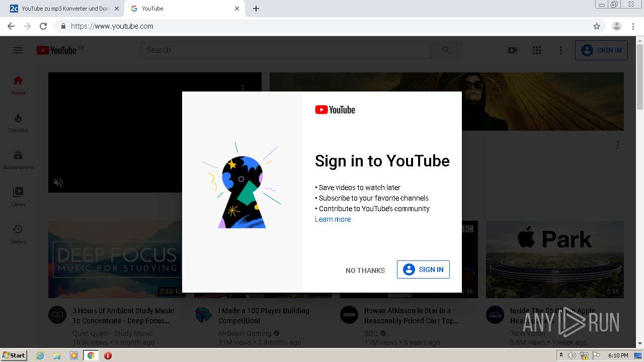Screen dimensions: 644x362
Task: Open the featured video's three-dot options
Action: coord(243,87)
